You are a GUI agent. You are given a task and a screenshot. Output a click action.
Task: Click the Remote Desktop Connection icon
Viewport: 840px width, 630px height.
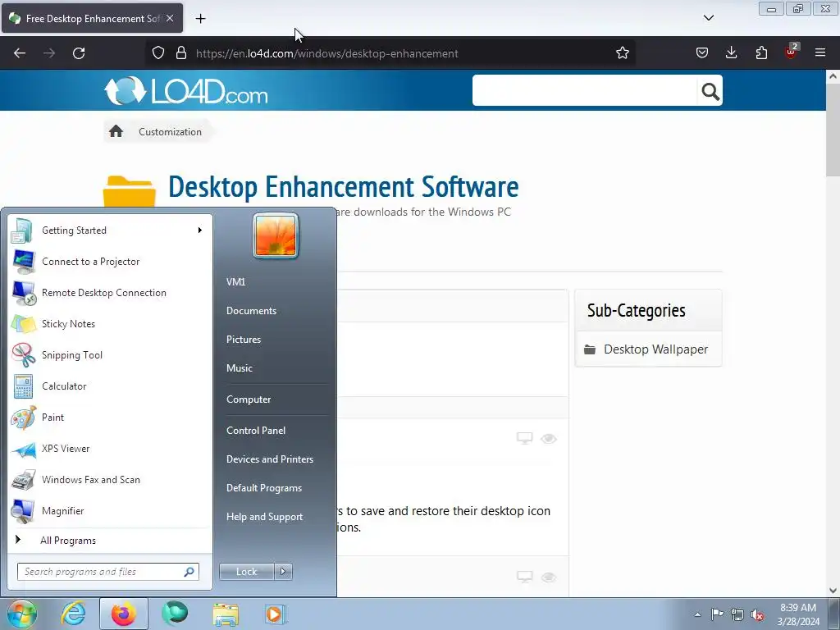click(x=23, y=293)
